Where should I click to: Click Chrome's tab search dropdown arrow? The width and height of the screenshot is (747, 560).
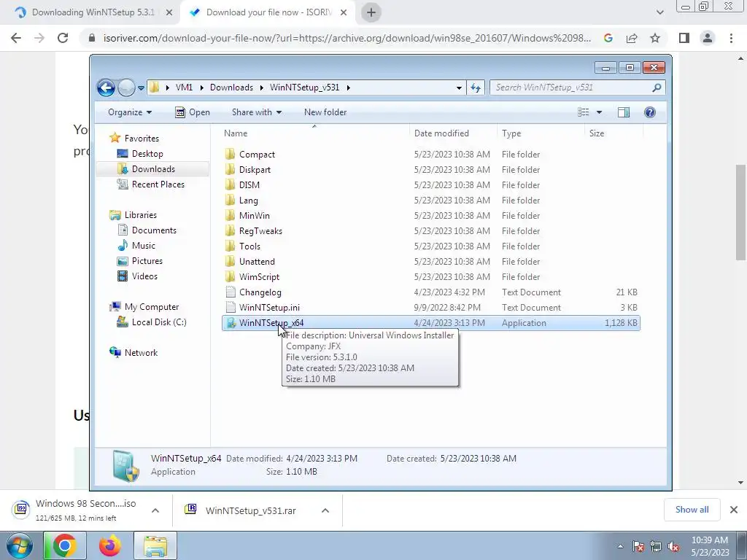pos(659,12)
